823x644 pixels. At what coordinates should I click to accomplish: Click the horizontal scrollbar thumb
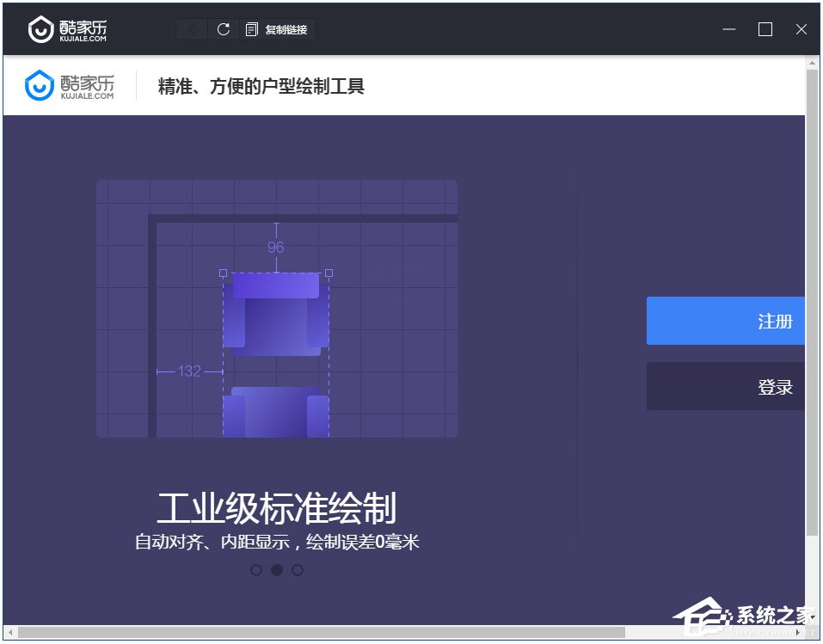pos(318,633)
